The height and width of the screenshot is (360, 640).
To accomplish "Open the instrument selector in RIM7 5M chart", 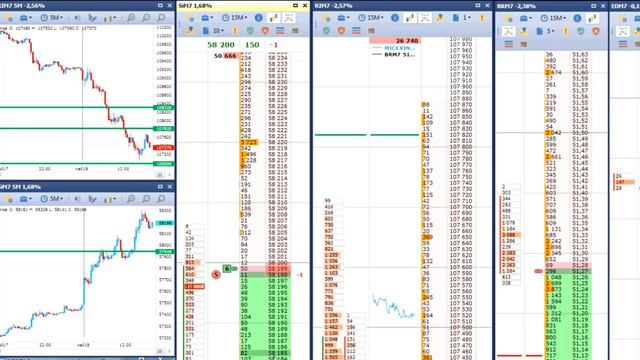I will 9,18.
